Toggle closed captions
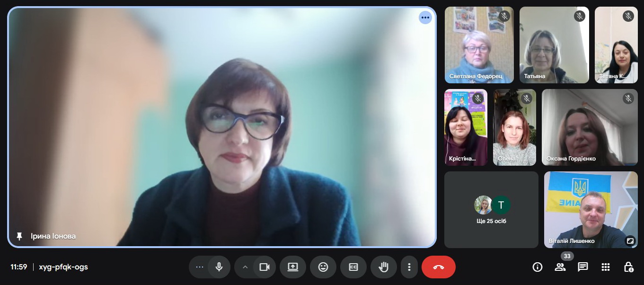The image size is (644, 285). click(x=353, y=267)
